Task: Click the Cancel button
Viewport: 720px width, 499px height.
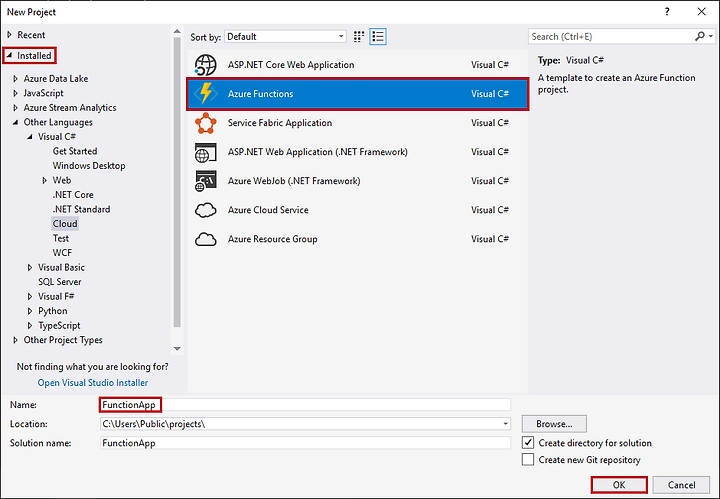Action: 681,485
